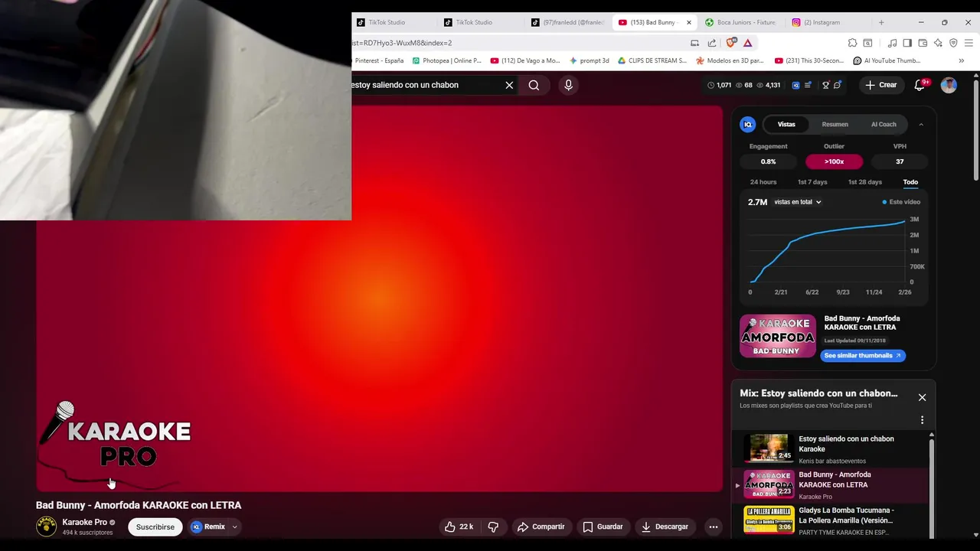Switch to the Vistas tab

pos(786,124)
